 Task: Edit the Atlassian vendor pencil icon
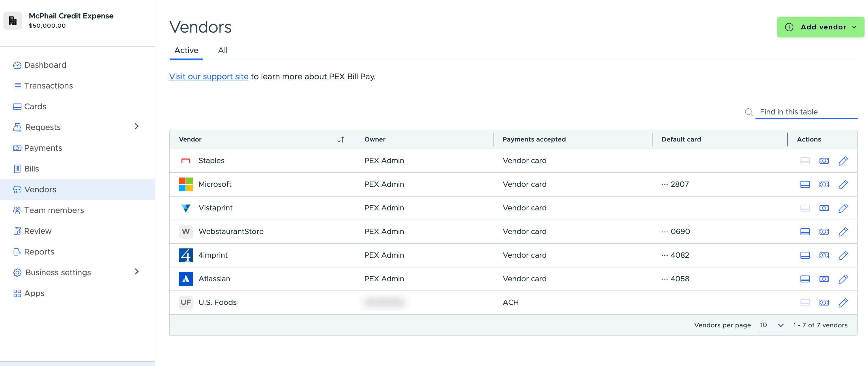pyautogui.click(x=843, y=279)
